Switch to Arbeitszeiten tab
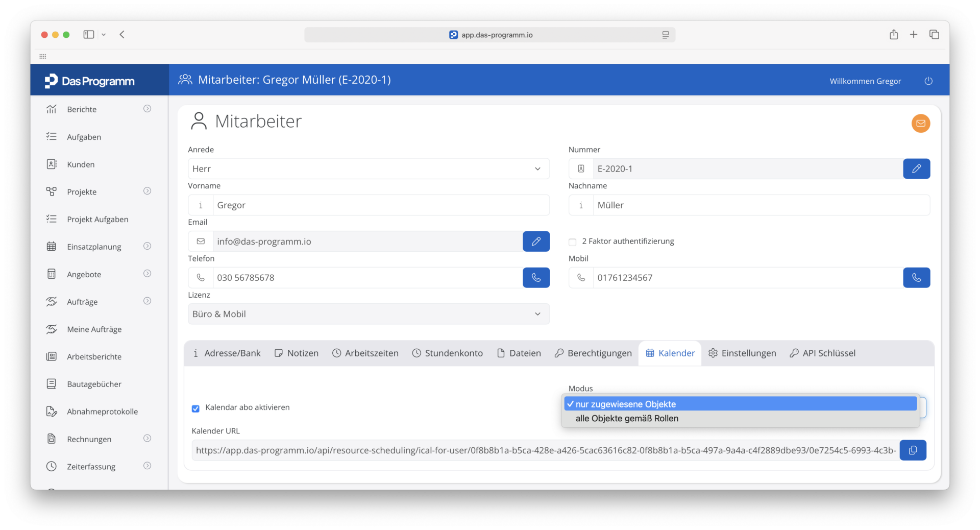This screenshot has height=530, width=980. (x=365, y=353)
